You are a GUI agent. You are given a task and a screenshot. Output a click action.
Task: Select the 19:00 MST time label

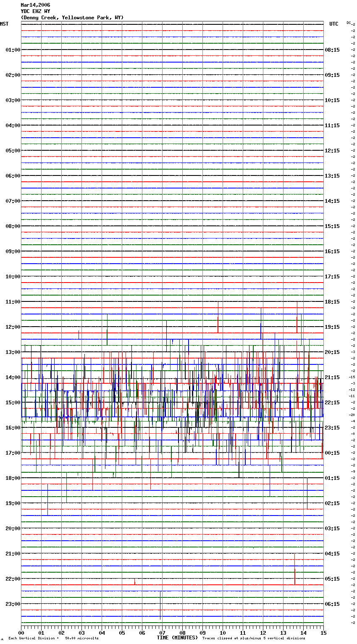point(13,503)
